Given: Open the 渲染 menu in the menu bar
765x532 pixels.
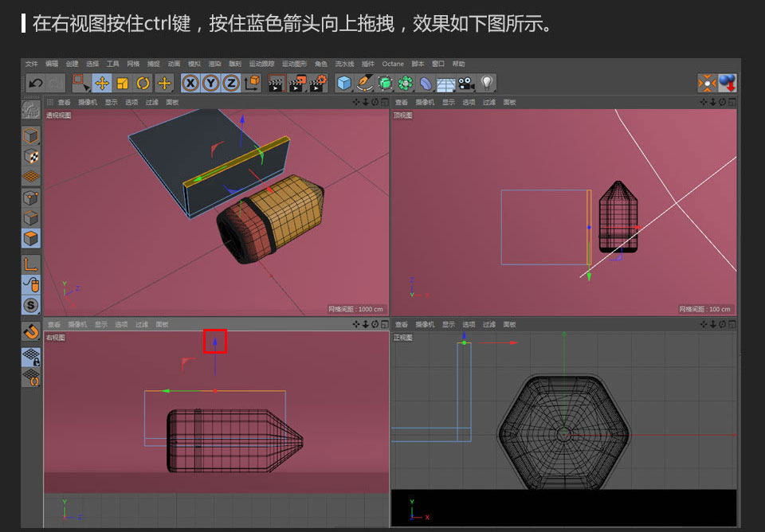Looking at the screenshot, I should click(214, 64).
